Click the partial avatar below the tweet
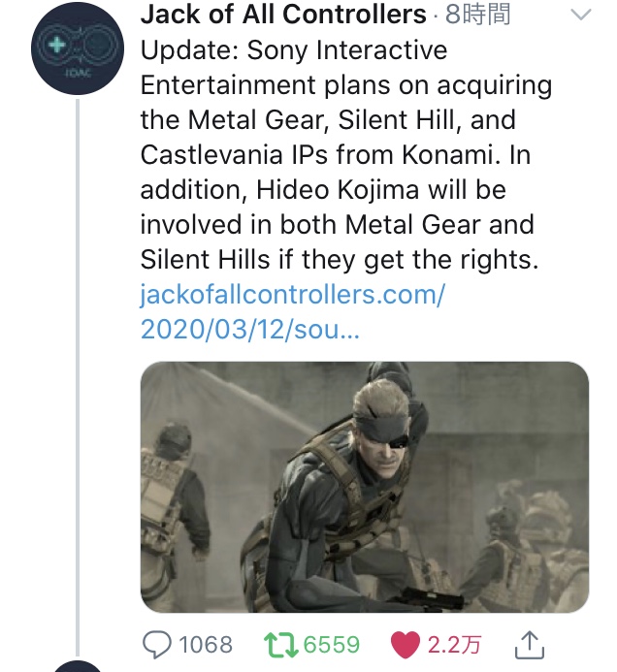 click(78, 667)
